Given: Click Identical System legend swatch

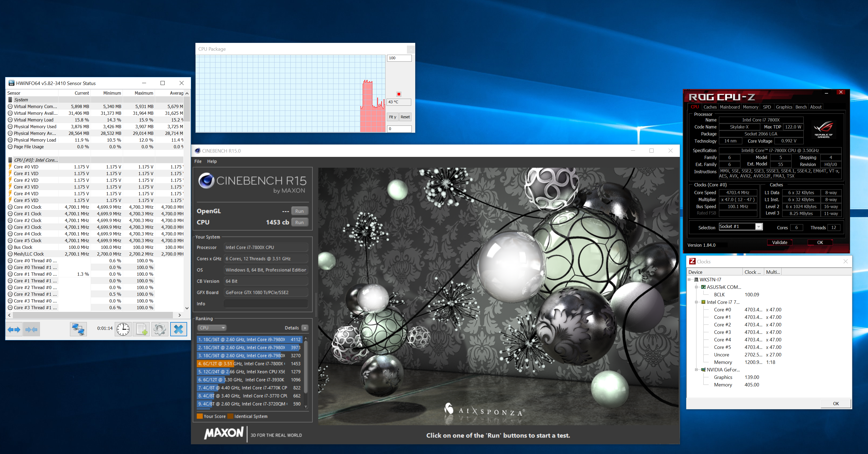Looking at the screenshot, I should (x=230, y=416).
